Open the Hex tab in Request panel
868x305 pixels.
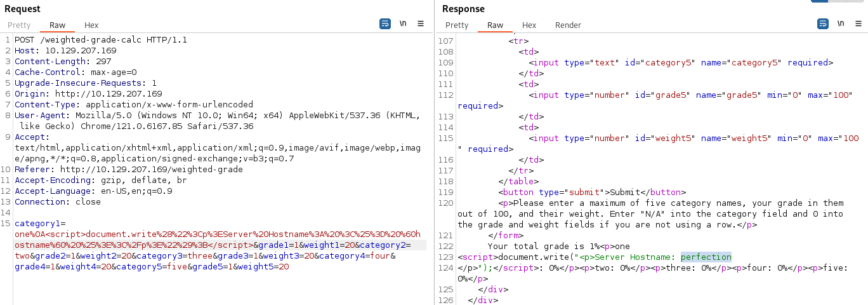pos(91,25)
